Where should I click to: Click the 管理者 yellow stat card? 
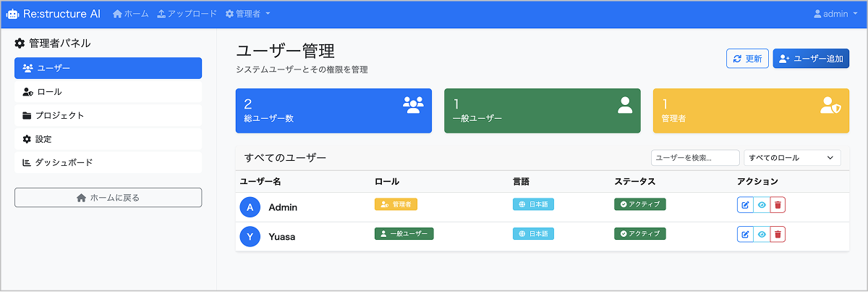(751, 111)
